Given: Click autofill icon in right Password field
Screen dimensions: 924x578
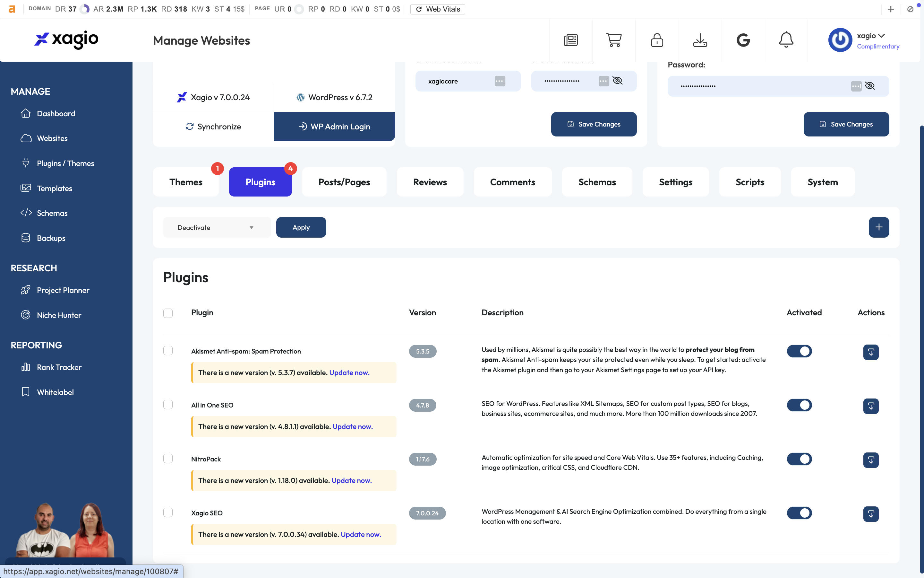Looking at the screenshot, I should 856,86.
